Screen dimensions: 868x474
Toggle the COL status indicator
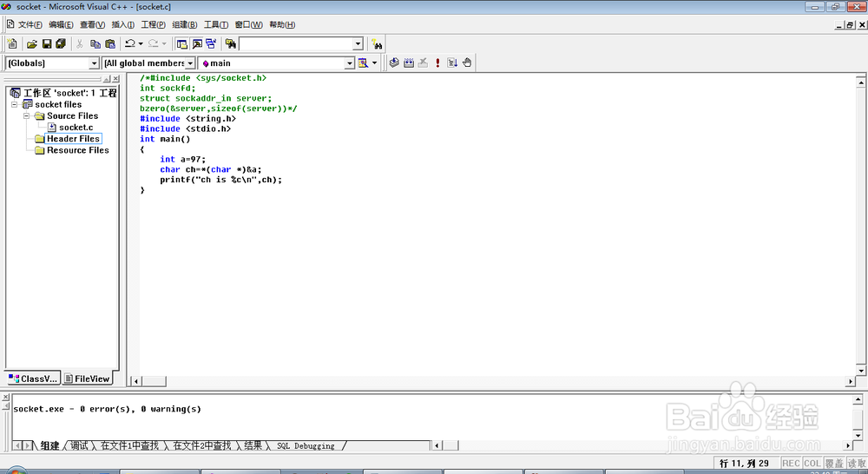pyautogui.click(x=812, y=464)
